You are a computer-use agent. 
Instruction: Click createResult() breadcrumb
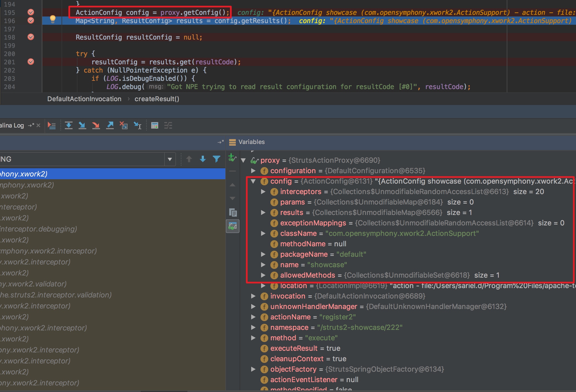click(x=157, y=99)
